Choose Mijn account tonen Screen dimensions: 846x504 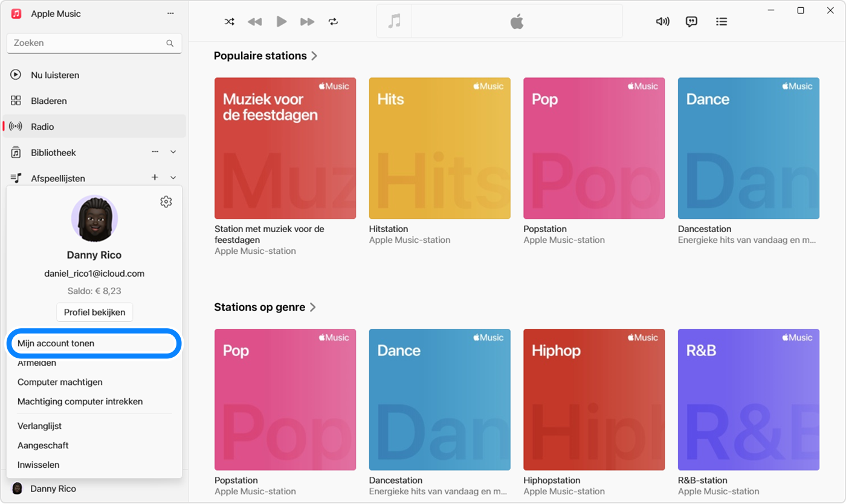[94, 343]
